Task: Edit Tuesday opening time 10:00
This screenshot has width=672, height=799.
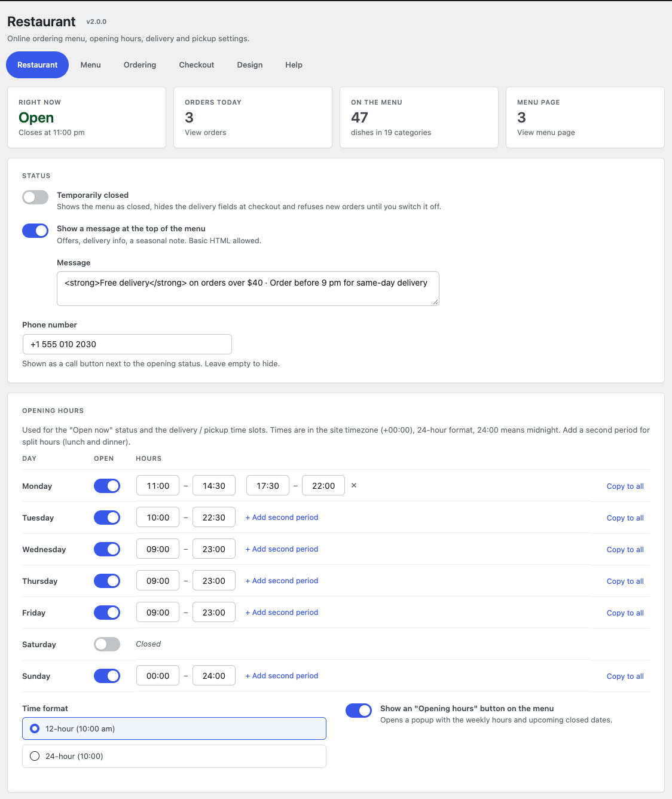Action: tap(158, 518)
